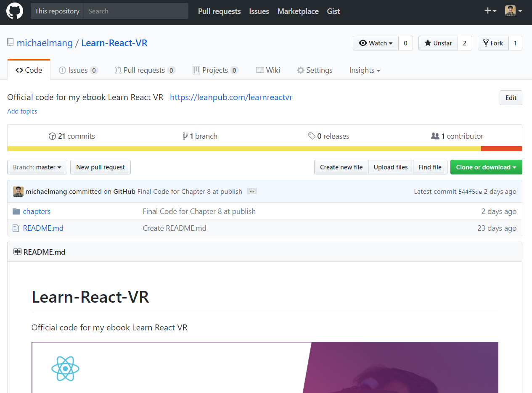This screenshot has width=532, height=393.
Task: Click the README.md file icon
Action: pos(16,228)
